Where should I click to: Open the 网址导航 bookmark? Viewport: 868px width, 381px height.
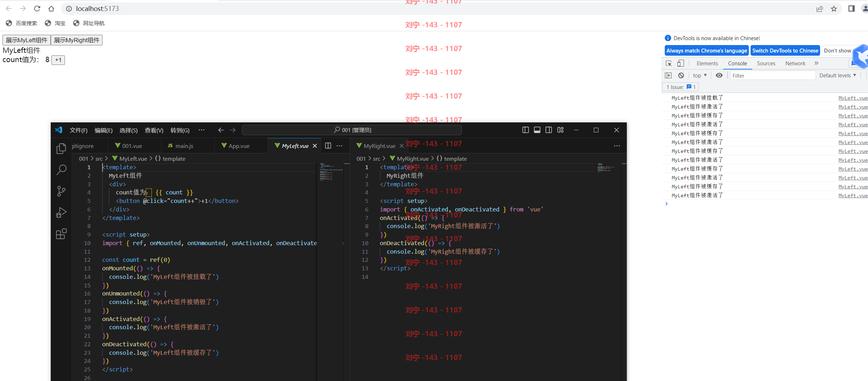point(89,23)
